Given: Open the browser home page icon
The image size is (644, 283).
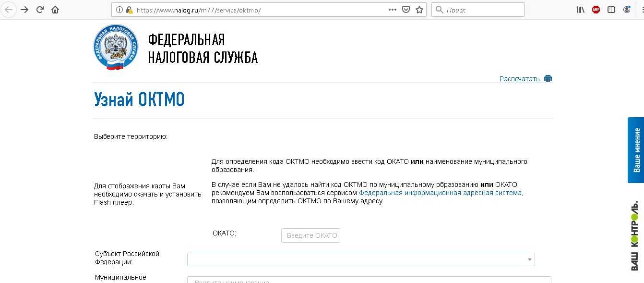Looking at the screenshot, I should [55, 10].
